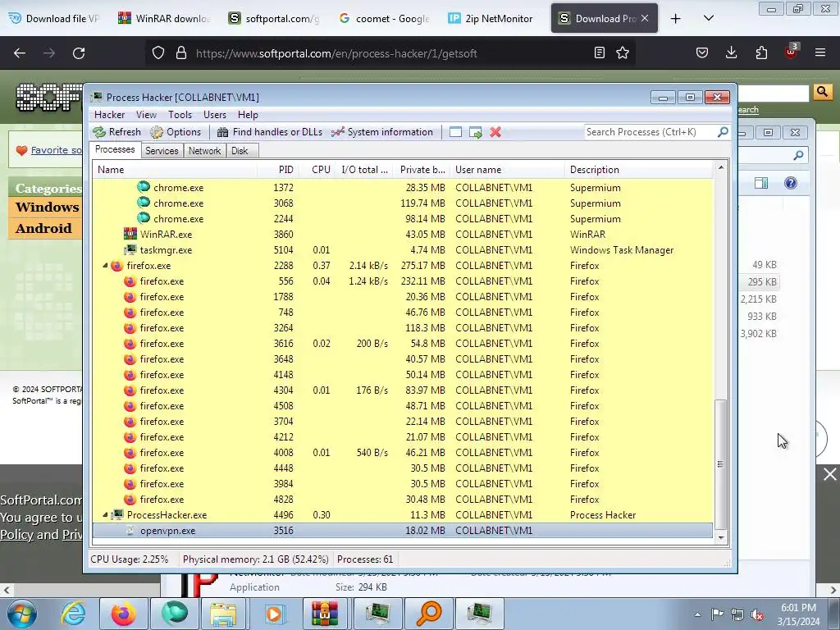Go back in Firefox
Image resolution: width=840 pixels, height=630 pixels.
coord(20,53)
